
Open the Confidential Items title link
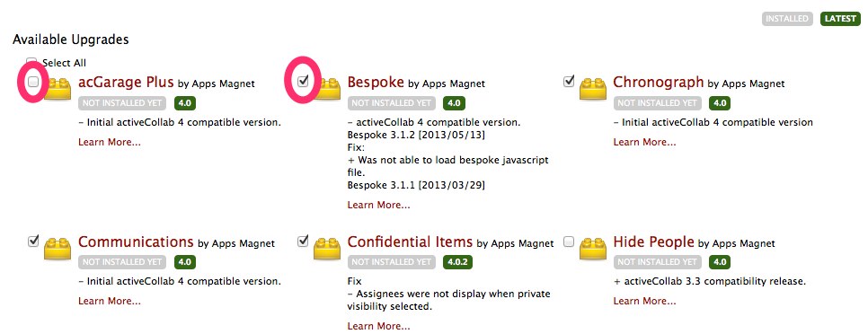411,242
